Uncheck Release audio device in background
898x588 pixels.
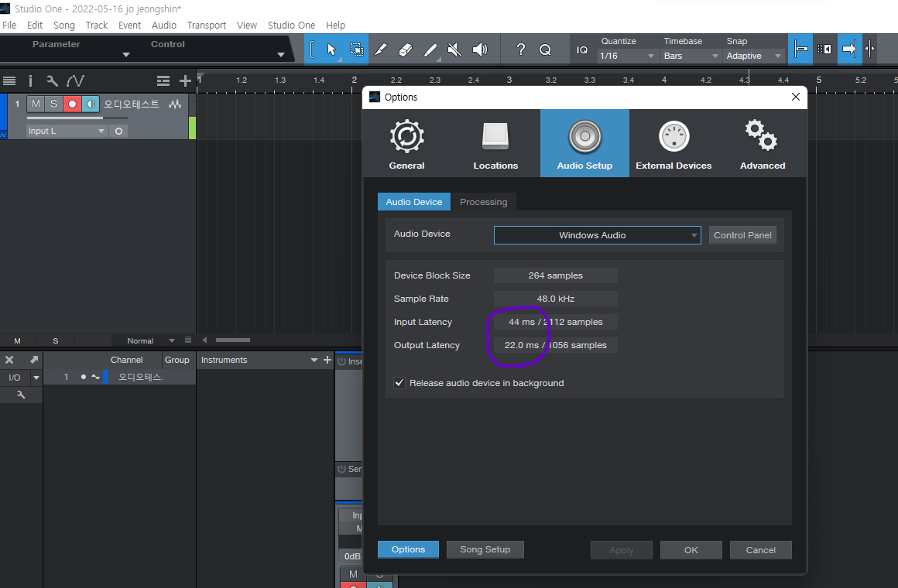point(399,383)
